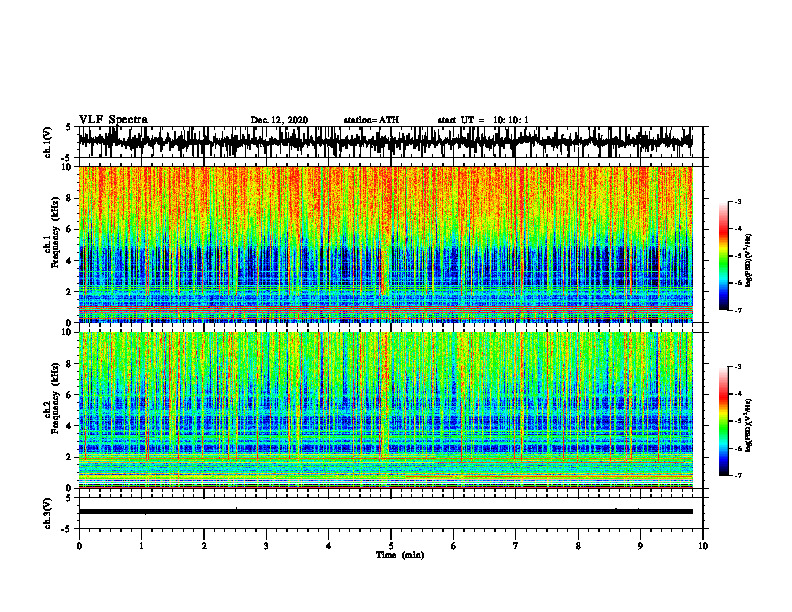792x612 pixels.
Task: Click the time axis tick label "9"
Action: 640,546
